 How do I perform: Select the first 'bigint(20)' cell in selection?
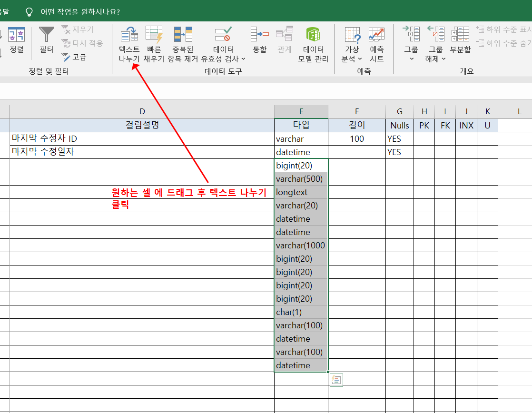(x=301, y=166)
